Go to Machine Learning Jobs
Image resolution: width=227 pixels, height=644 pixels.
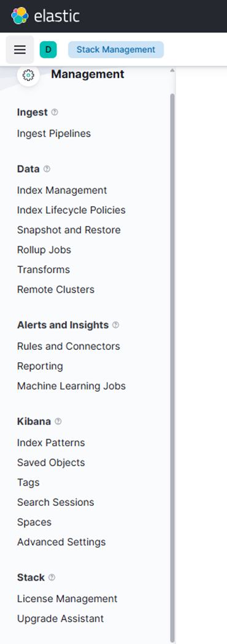coord(71,386)
